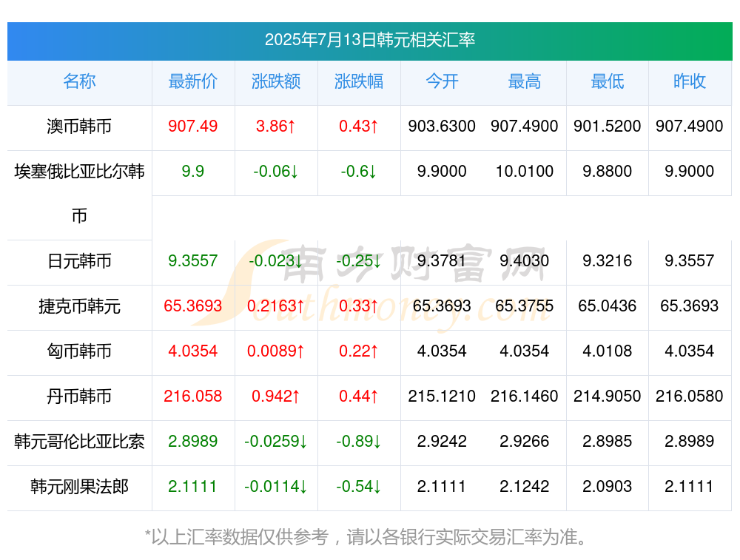Click the change percent 0.33↑
The width and height of the screenshot is (740, 560).
(x=359, y=306)
